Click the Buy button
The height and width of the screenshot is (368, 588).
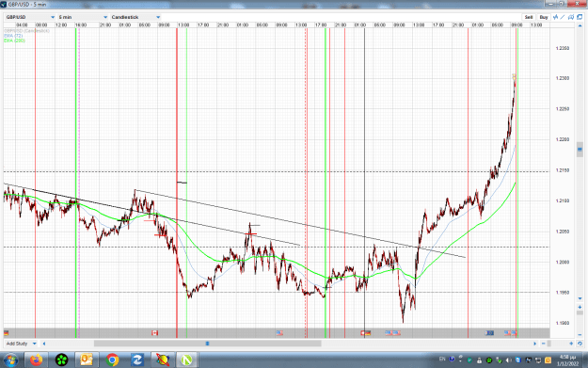(544, 17)
